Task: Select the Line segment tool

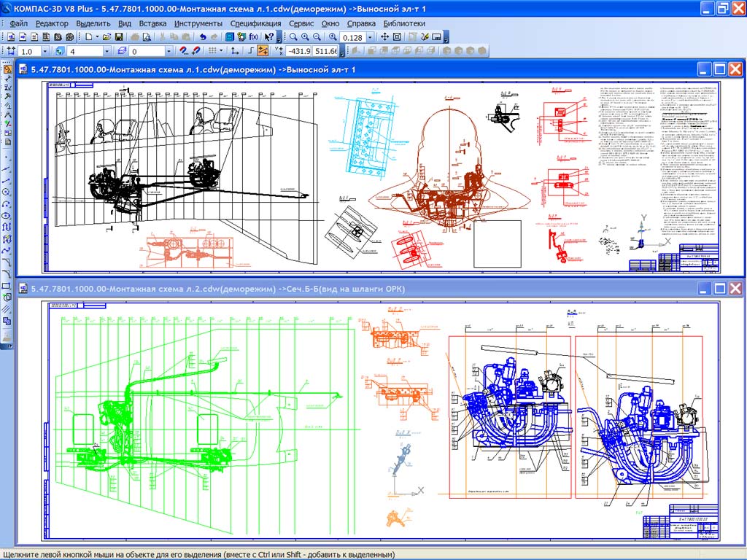Action: pos(7,181)
